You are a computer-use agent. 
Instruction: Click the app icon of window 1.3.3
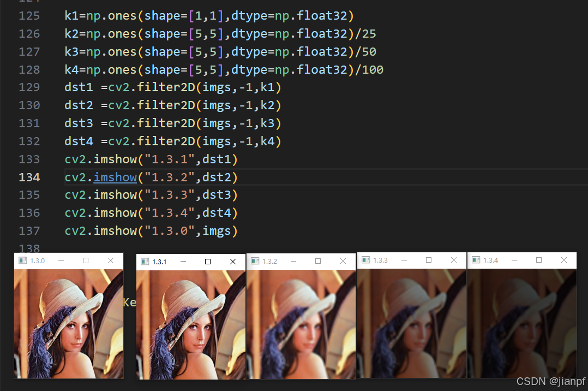[x=365, y=260]
